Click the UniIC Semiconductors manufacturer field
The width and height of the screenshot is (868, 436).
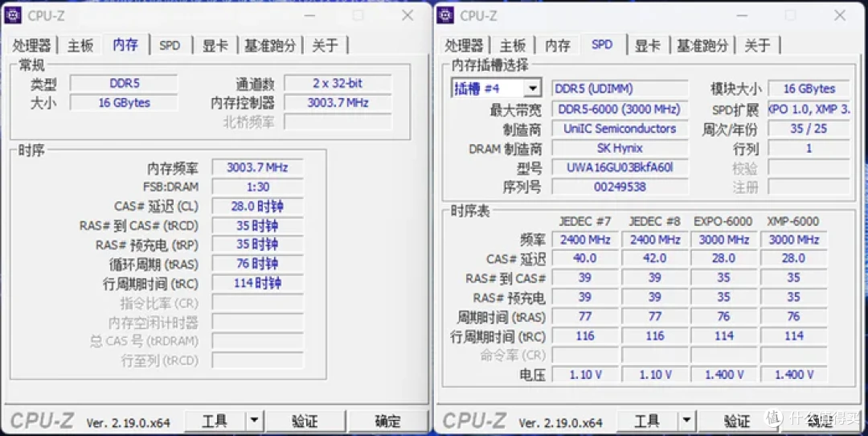click(x=620, y=129)
